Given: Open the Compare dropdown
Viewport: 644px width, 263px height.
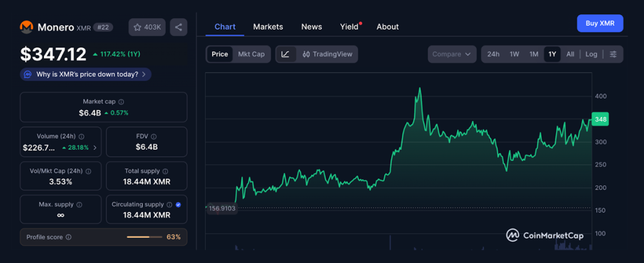Looking at the screenshot, I should 452,54.
